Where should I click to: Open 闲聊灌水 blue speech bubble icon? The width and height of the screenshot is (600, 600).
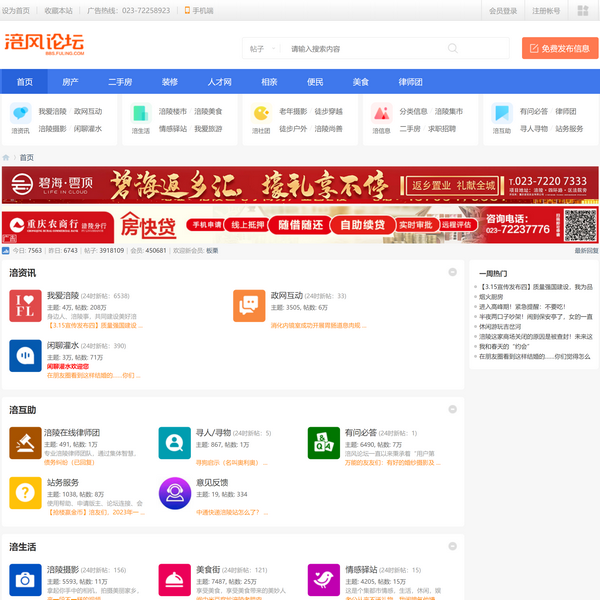click(x=25, y=355)
